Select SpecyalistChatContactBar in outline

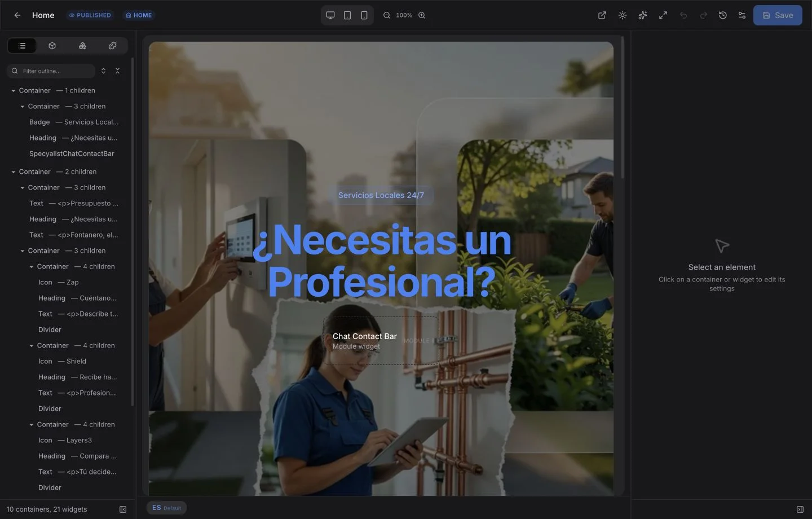[x=72, y=153]
